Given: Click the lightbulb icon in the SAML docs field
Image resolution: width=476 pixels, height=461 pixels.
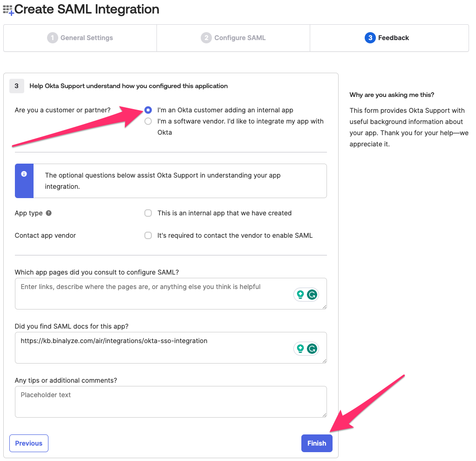Looking at the screenshot, I should 300,348.
